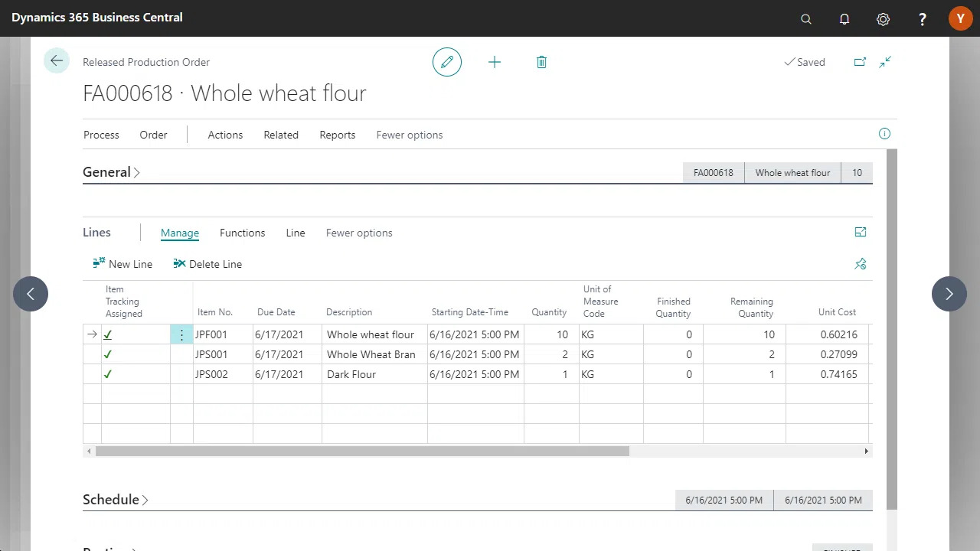Viewport: 980px width, 551px height.
Task: Click the pencil edit icon
Action: point(447,62)
